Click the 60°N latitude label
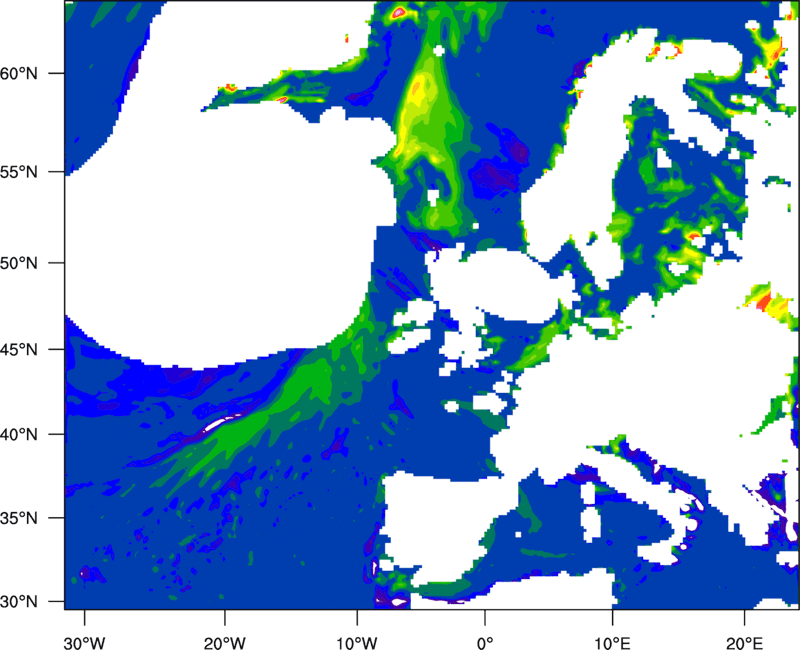 [19, 73]
